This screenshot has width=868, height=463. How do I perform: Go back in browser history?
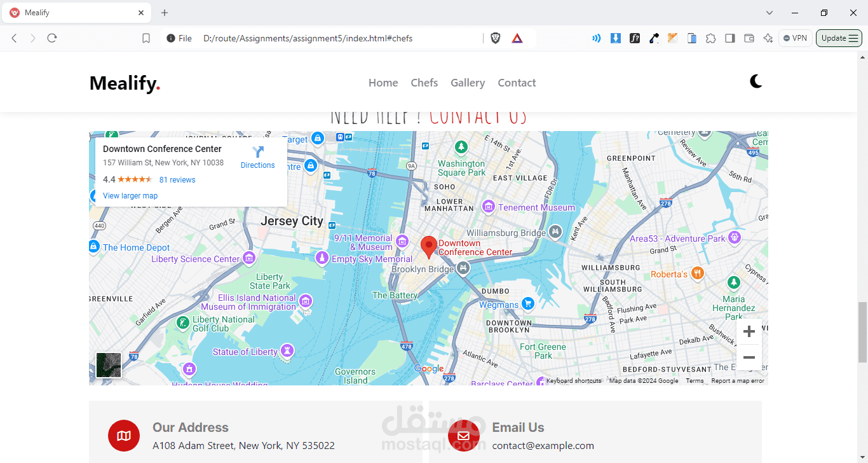point(14,38)
